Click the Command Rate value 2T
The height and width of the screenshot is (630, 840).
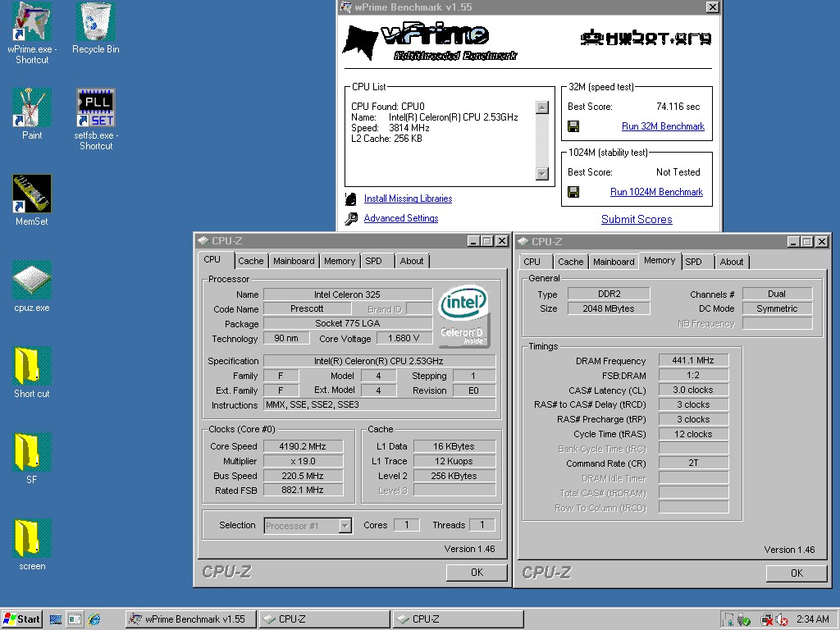693,463
